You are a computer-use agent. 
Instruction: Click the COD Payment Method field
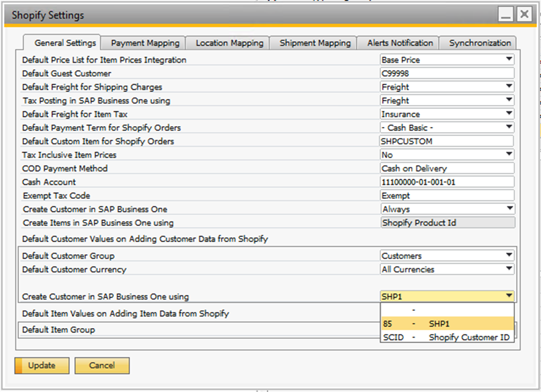click(x=447, y=168)
